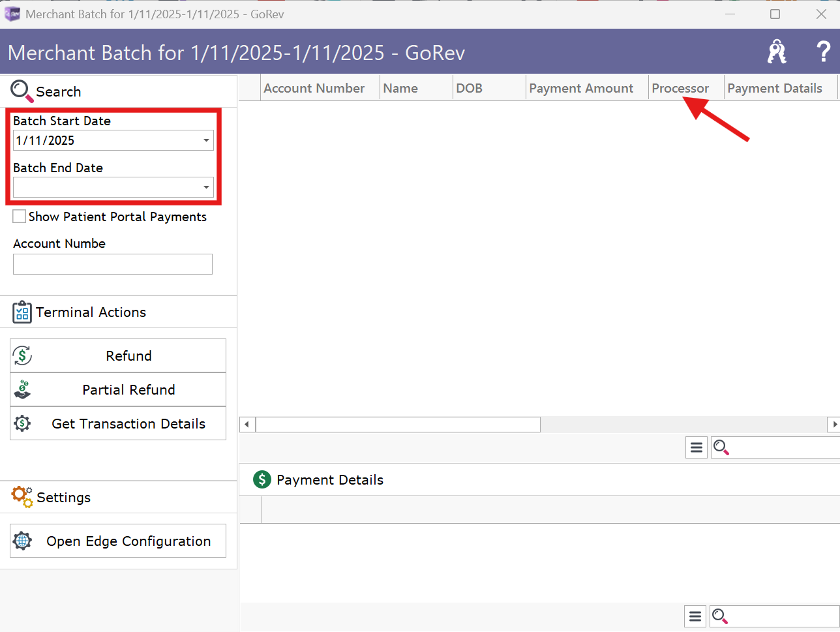
Task: Click the lower grid search magnifier icon
Action: (720, 616)
